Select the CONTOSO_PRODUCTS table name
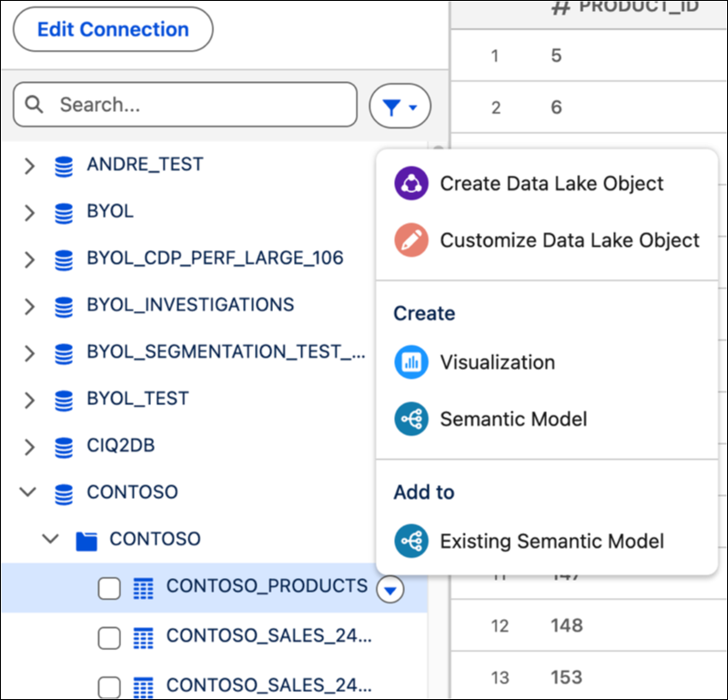 [267, 586]
